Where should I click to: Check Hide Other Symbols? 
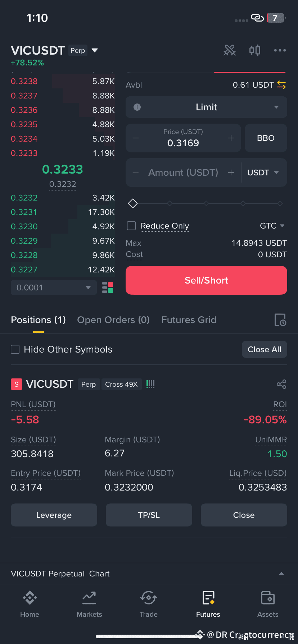(x=15, y=349)
